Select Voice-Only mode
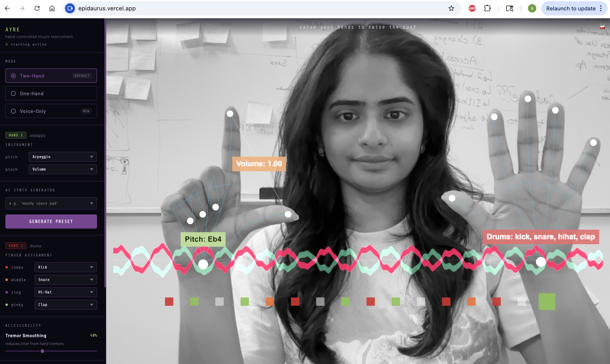Image resolution: width=610 pixels, height=364 pixels. point(51,111)
